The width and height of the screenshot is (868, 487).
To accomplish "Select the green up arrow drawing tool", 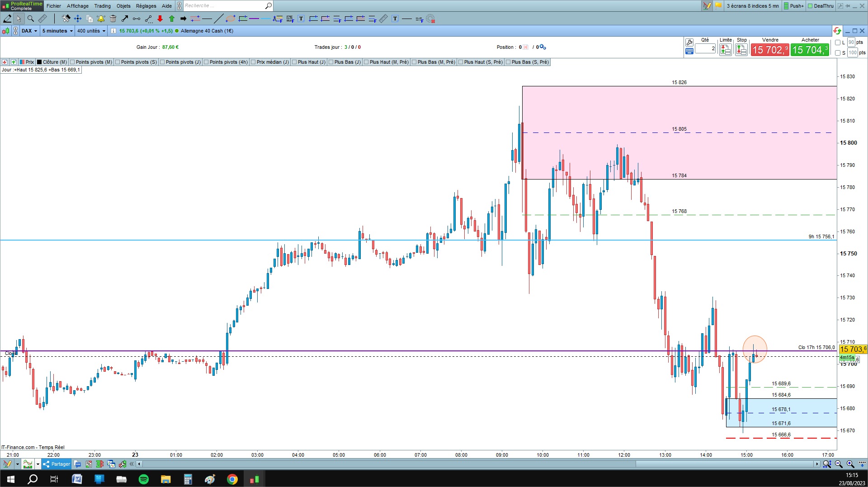I will tap(172, 19).
